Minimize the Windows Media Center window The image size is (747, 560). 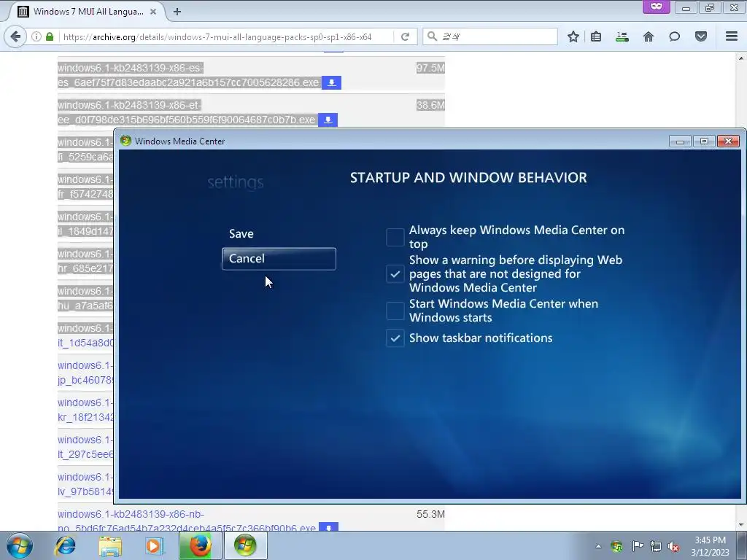pos(680,141)
